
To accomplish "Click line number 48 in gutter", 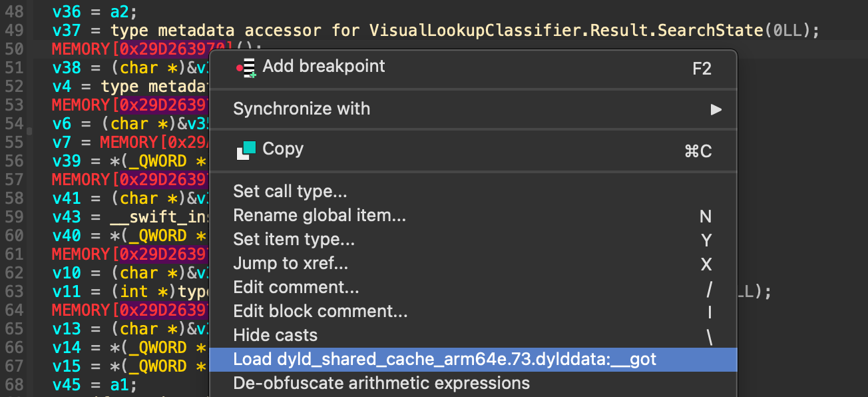I will click(14, 13).
